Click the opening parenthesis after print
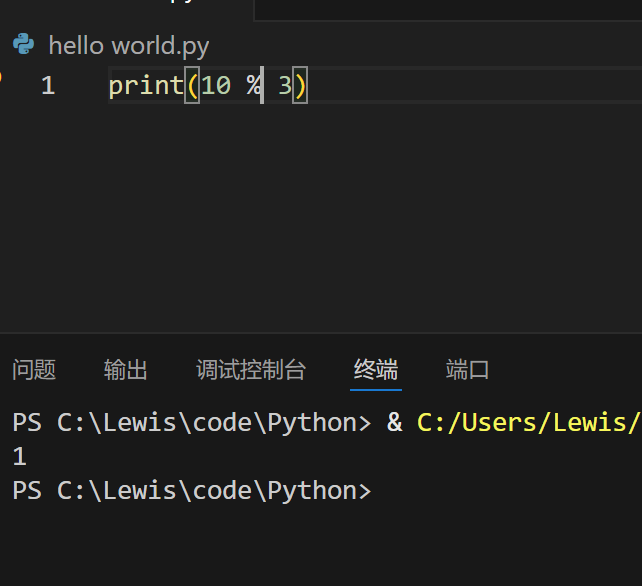The width and height of the screenshot is (642, 586). pyautogui.click(x=192, y=86)
